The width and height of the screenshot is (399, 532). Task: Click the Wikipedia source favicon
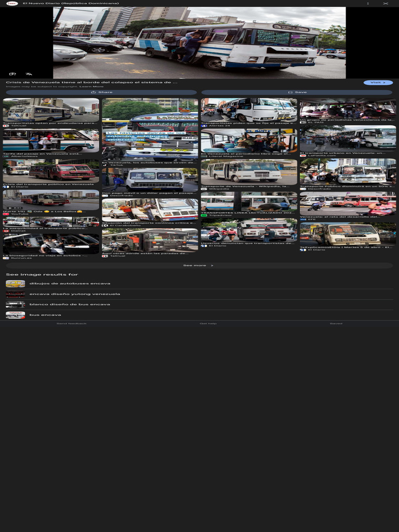(x=204, y=189)
